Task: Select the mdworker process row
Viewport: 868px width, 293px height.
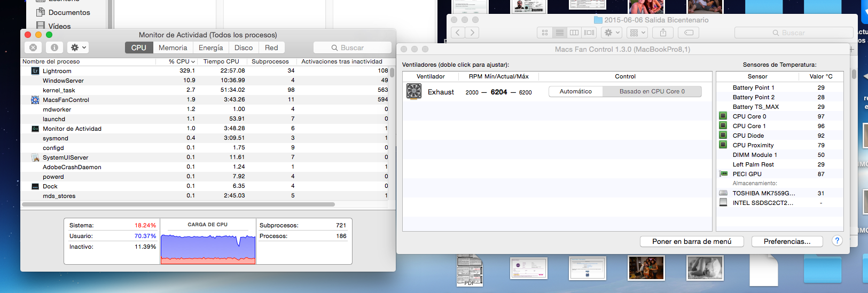Action: [x=205, y=109]
